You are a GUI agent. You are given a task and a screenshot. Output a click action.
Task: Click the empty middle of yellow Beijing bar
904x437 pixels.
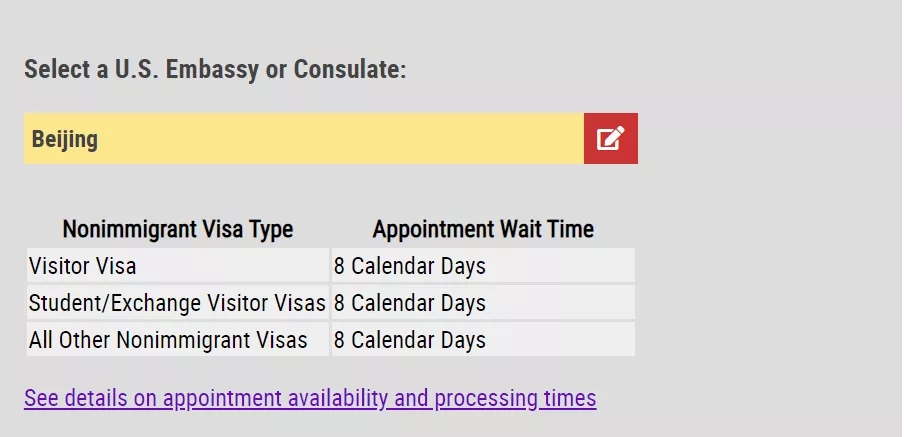pos(340,138)
